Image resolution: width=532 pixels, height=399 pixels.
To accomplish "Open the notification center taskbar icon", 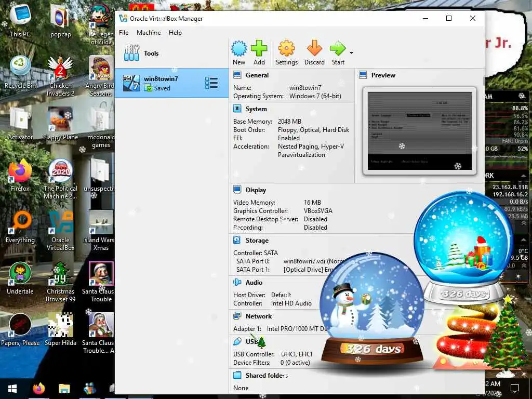I will pyautogui.click(x=515, y=388).
